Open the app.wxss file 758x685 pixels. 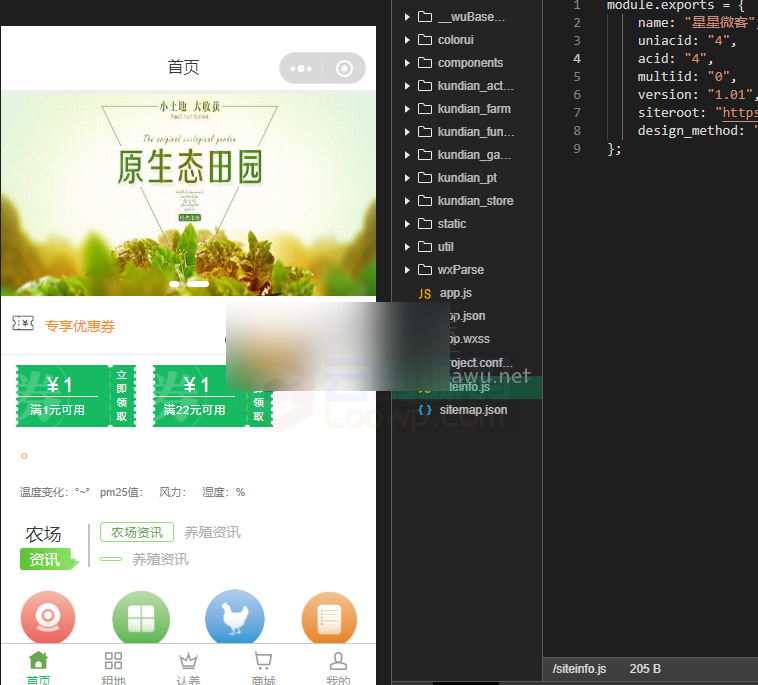point(469,339)
